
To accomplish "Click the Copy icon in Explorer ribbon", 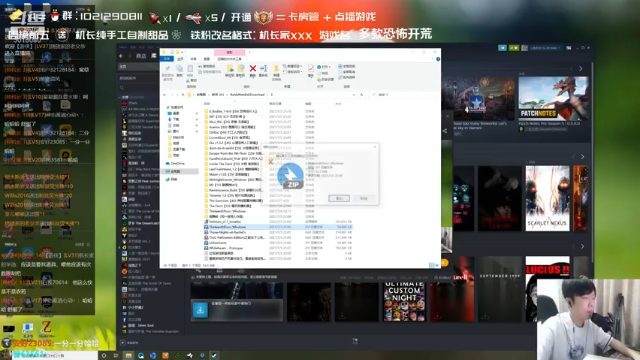I will (179, 70).
